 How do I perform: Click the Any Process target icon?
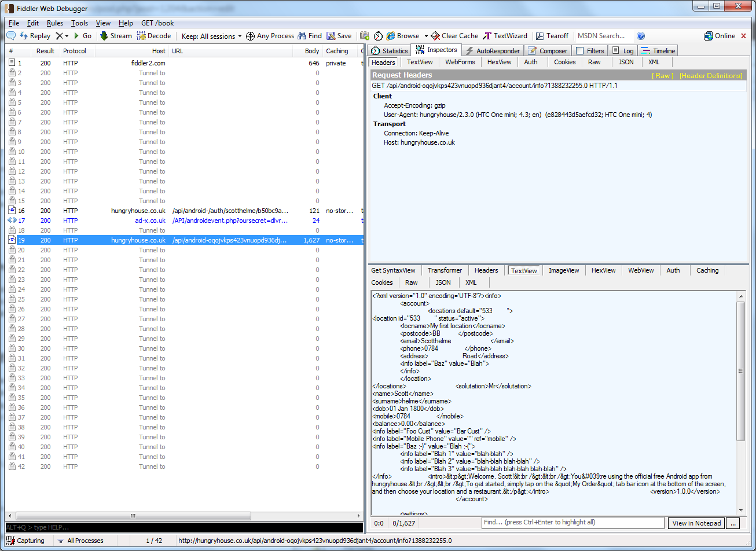click(x=251, y=36)
